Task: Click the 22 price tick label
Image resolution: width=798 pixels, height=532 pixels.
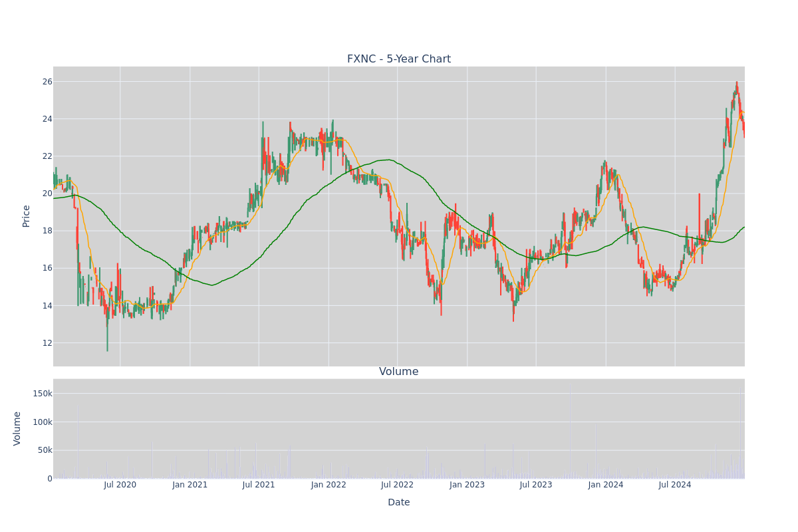Action: click(x=47, y=156)
